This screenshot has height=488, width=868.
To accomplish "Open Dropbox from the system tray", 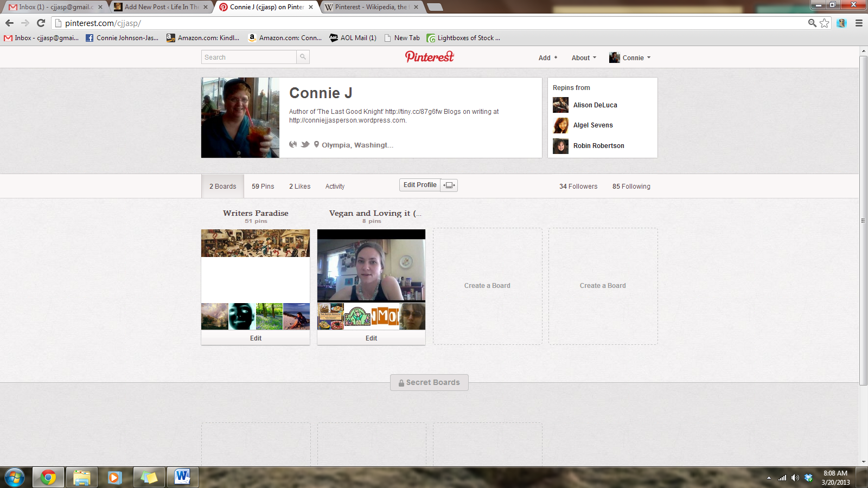I will (x=808, y=478).
